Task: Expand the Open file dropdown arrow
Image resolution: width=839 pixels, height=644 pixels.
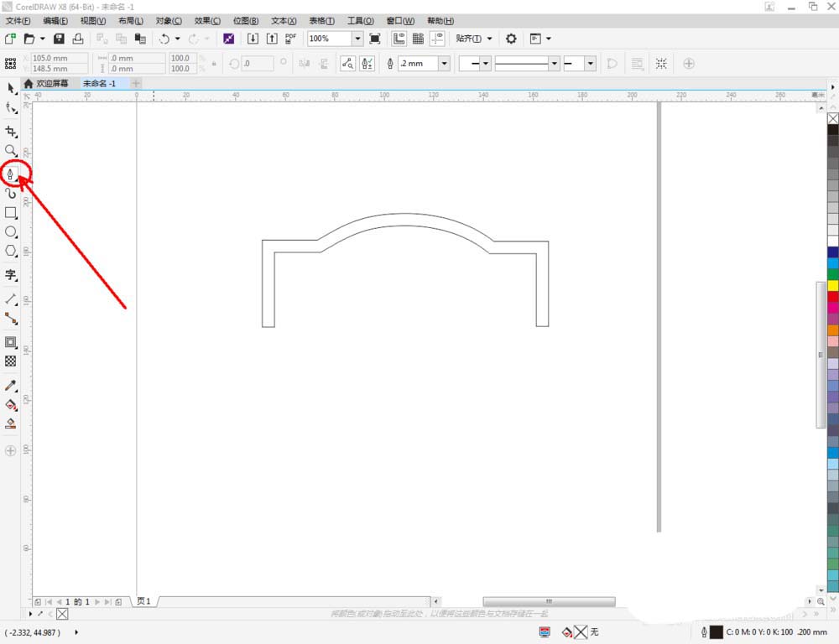Action: 42,39
